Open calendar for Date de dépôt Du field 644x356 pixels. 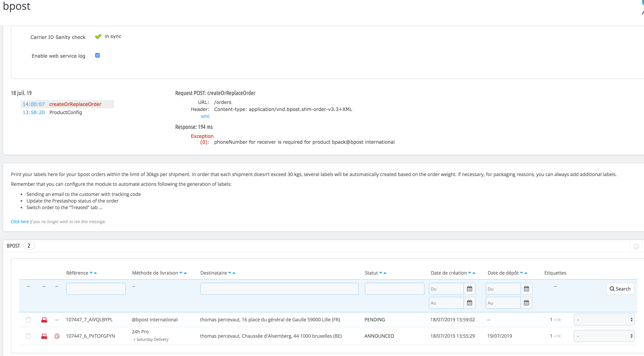click(526, 289)
